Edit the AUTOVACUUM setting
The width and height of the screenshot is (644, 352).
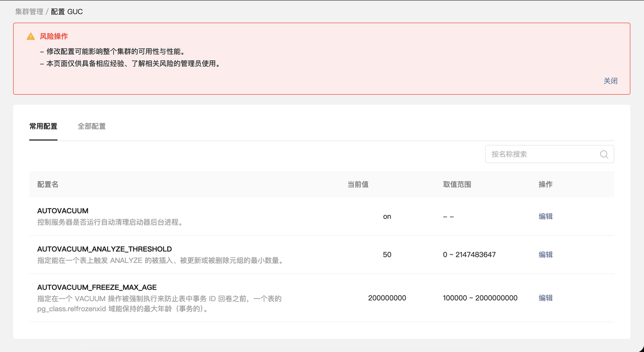point(545,216)
